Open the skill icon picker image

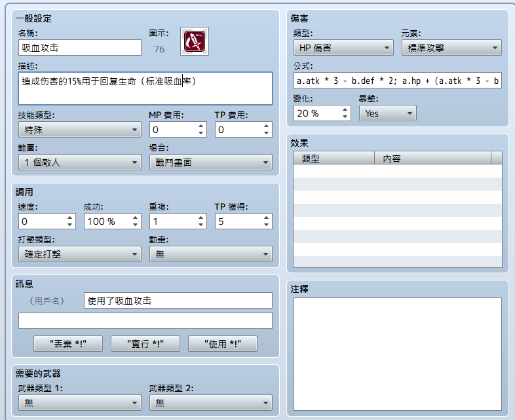tap(195, 41)
